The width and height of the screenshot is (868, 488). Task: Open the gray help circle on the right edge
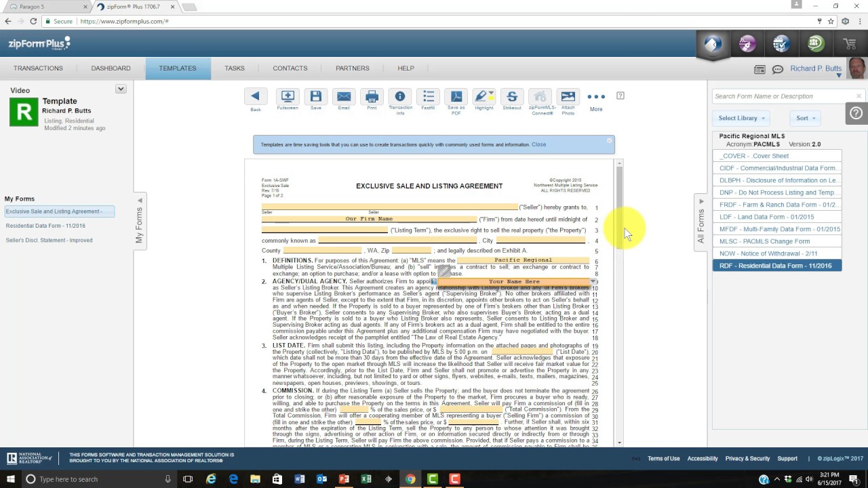856,114
